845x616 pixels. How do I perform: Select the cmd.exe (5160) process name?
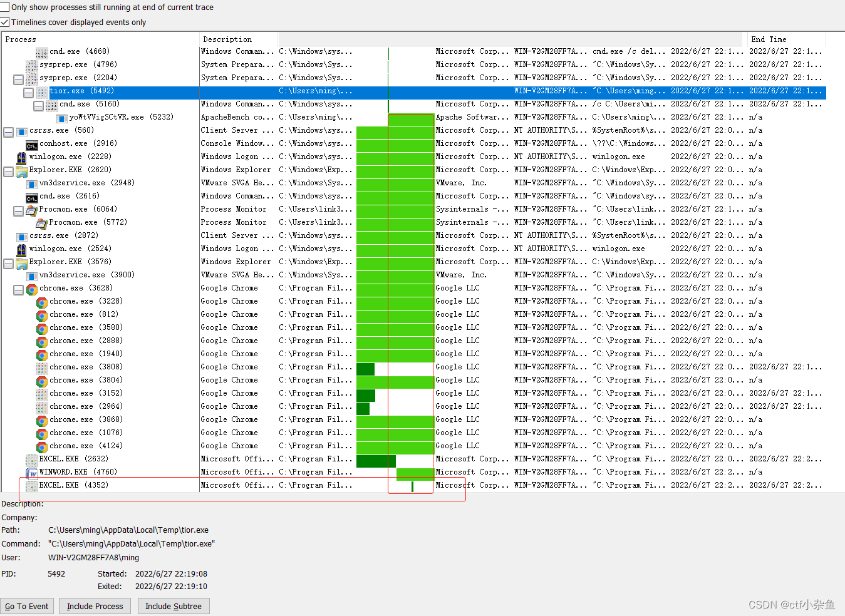[x=89, y=104]
